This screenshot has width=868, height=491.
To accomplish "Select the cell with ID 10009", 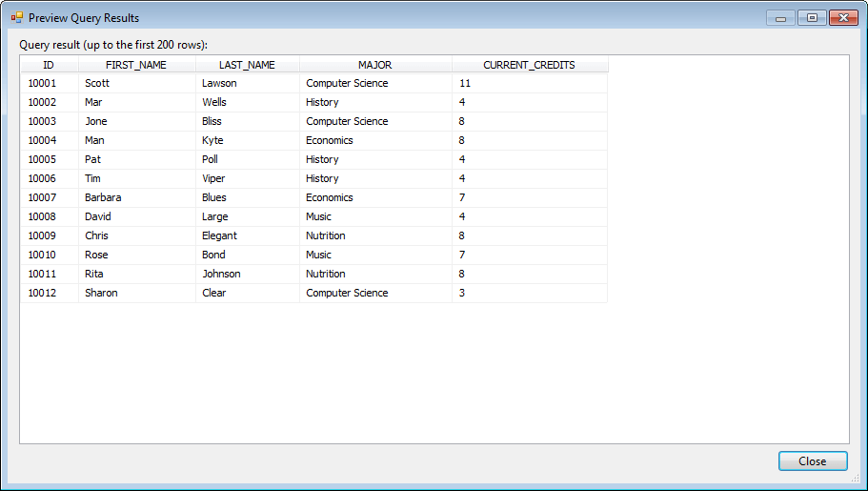I will 50,236.
